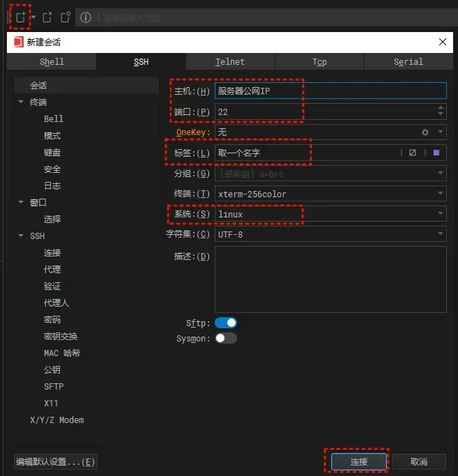The height and width of the screenshot is (476, 458).
Task: Click the second session icon in top toolbar
Action: (47, 17)
